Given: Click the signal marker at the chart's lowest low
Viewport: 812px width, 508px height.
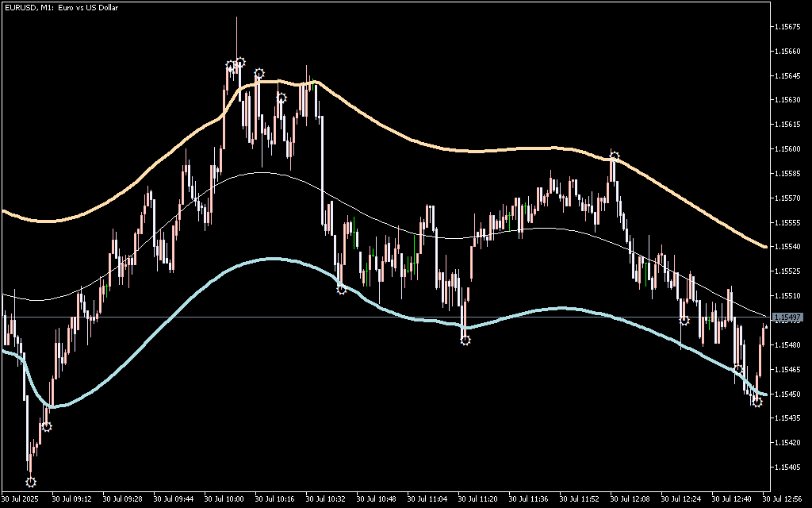Looking at the screenshot, I should click(31, 481).
